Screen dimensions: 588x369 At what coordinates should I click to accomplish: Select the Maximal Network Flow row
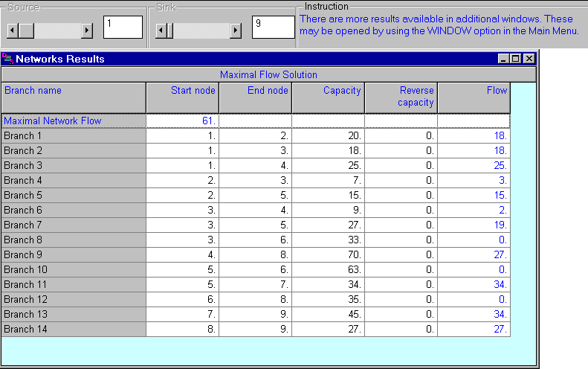(x=74, y=121)
